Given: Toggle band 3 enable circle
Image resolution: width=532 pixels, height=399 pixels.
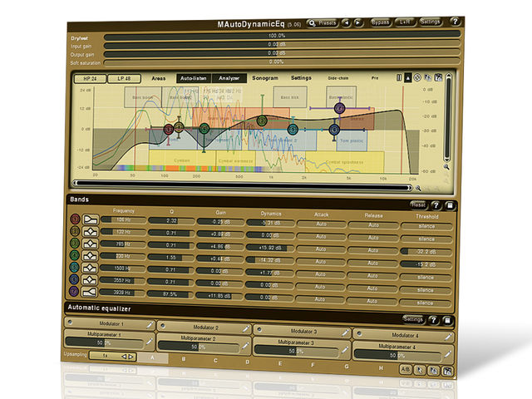Looking at the screenshot, I should point(75,244).
